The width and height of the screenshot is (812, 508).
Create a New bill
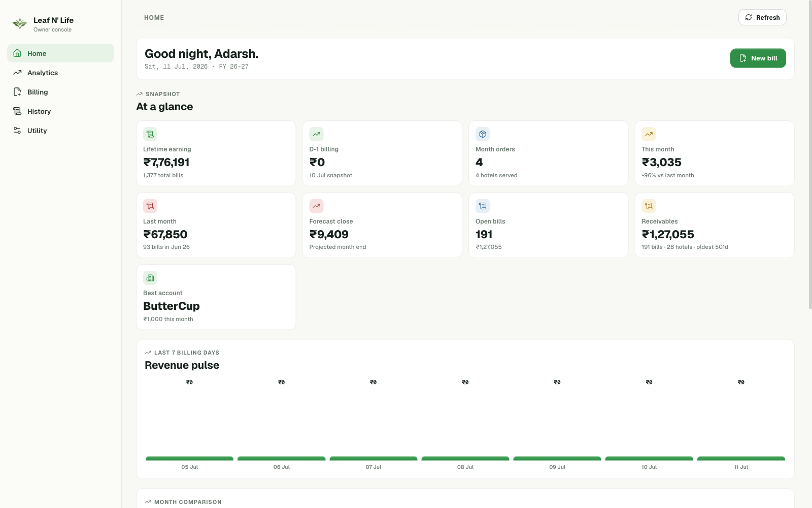pyautogui.click(x=758, y=58)
